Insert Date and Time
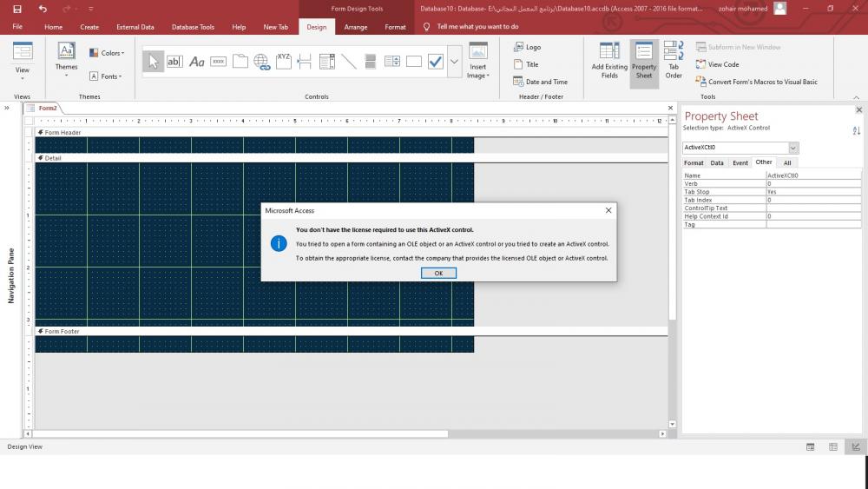Viewport: 868px width, 489px height. point(540,82)
